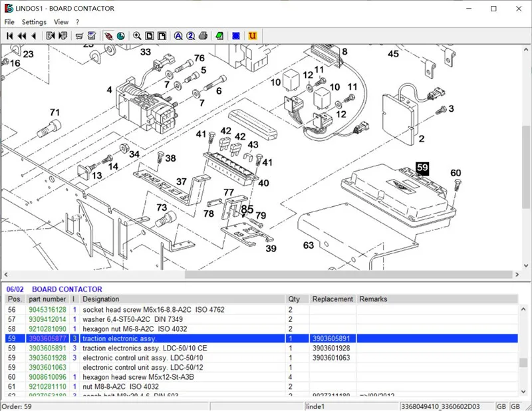Click the single left arrow previous icon

(x=33, y=35)
